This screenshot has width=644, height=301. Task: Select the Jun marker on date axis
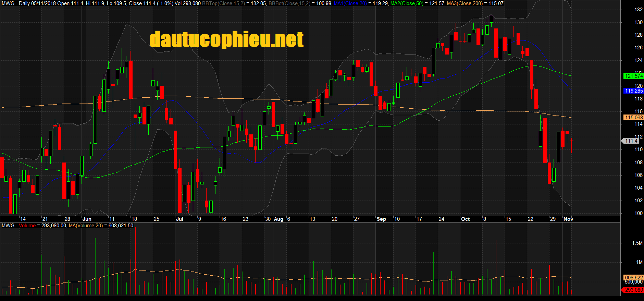point(87,219)
